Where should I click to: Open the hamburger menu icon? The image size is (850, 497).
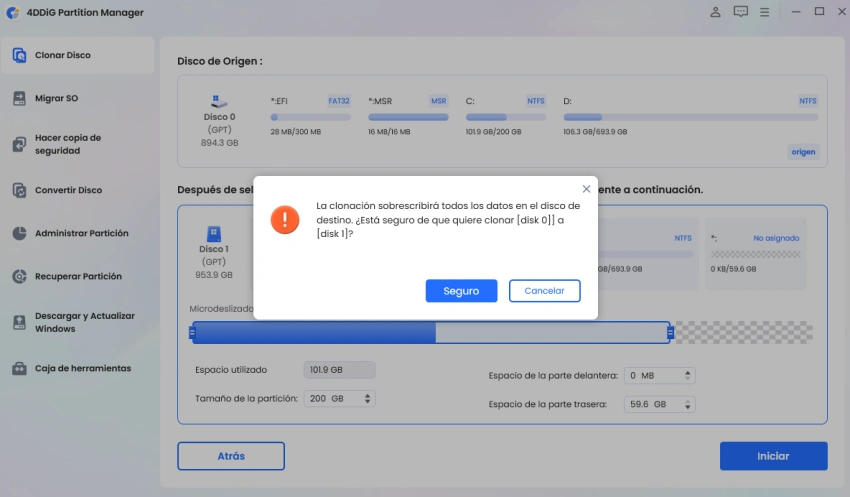(764, 12)
